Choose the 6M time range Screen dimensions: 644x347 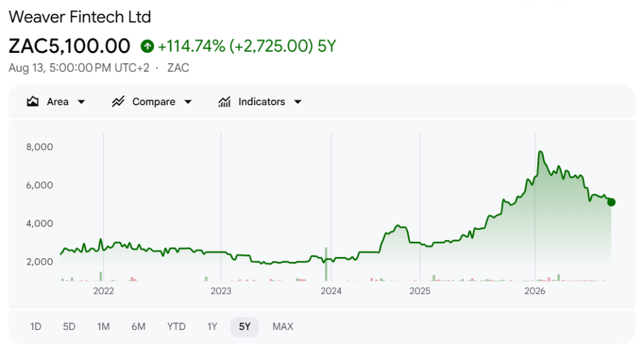pyautogui.click(x=138, y=327)
